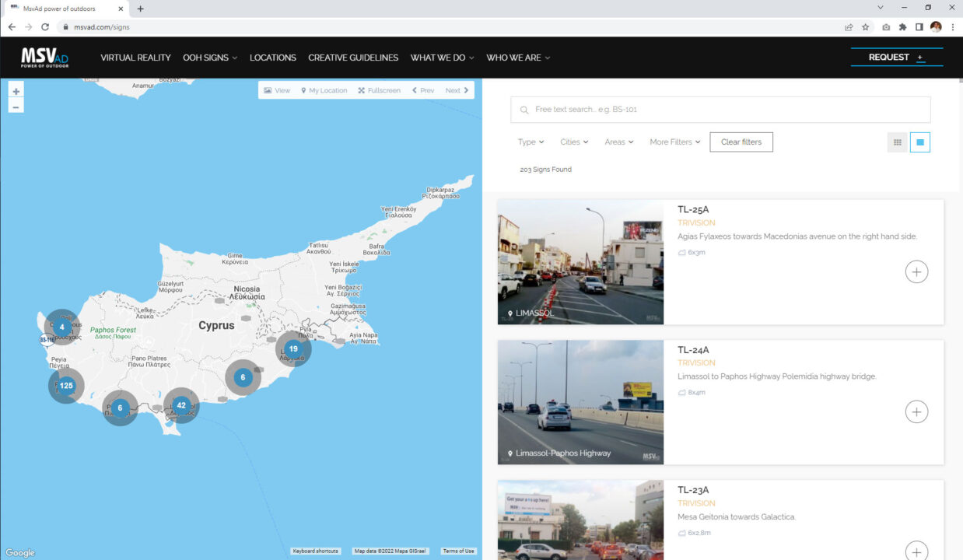Click the Clear filters button
The height and width of the screenshot is (560, 963).
click(x=741, y=142)
